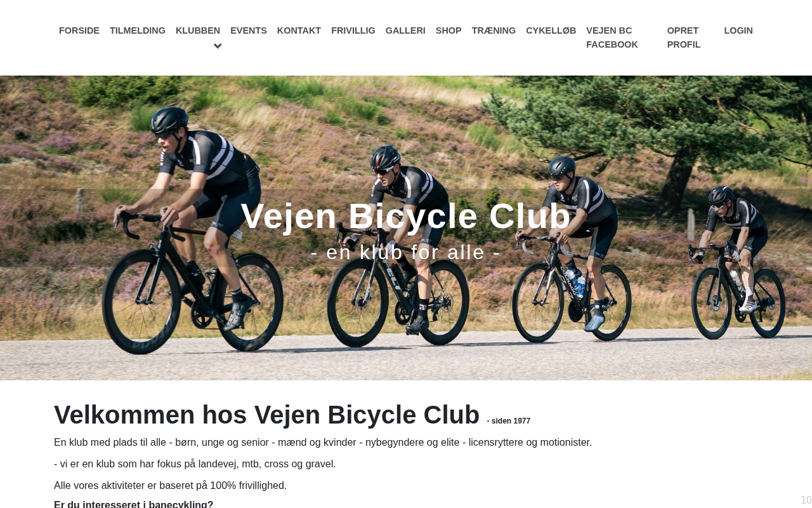Click the 'en klub for alle' subtitle

(x=406, y=252)
